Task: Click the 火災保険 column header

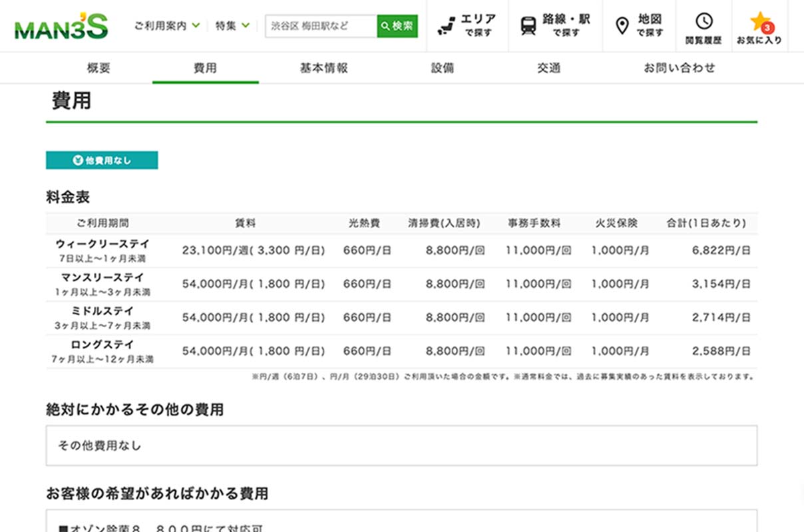Action: tap(616, 223)
